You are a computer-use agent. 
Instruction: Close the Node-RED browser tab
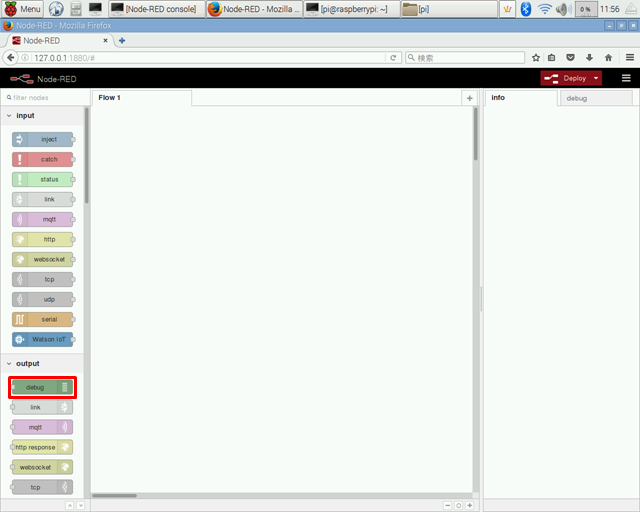point(105,40)
